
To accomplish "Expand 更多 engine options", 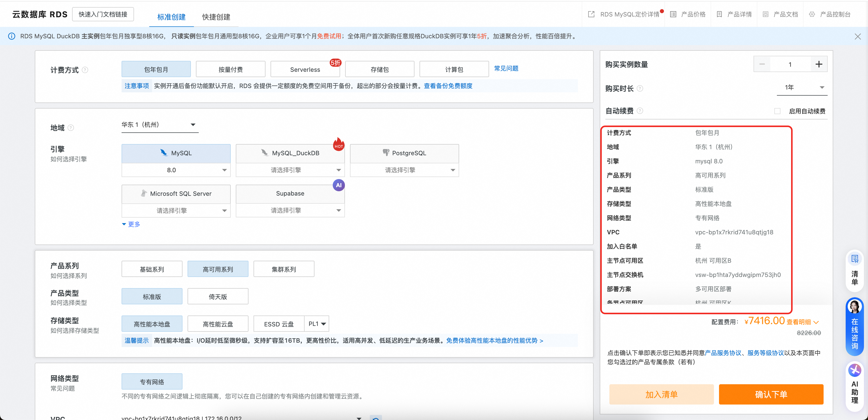I will (x=131, y=224).
